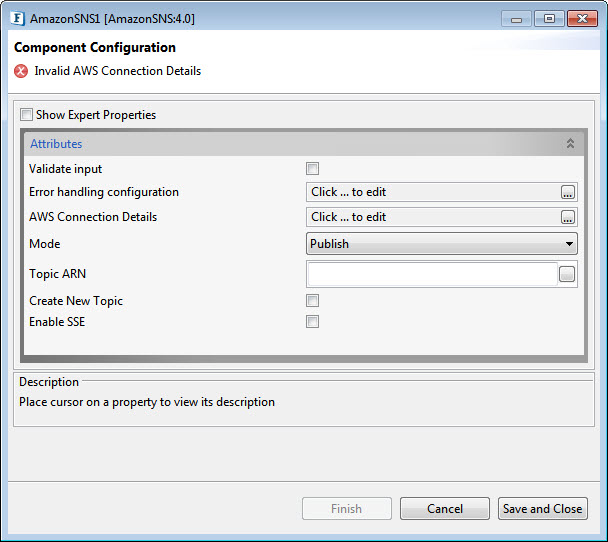Open Error handling configuration ellipsis button
608x542 pixels.
point(568,192)
